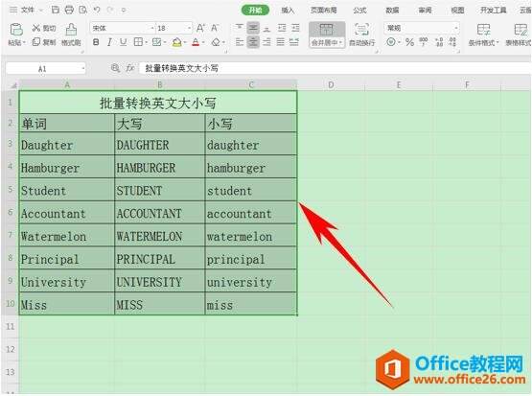Increase font size with A+ icon
The height and width of the screenshot is (396, 532).
(x=200, y=28)
